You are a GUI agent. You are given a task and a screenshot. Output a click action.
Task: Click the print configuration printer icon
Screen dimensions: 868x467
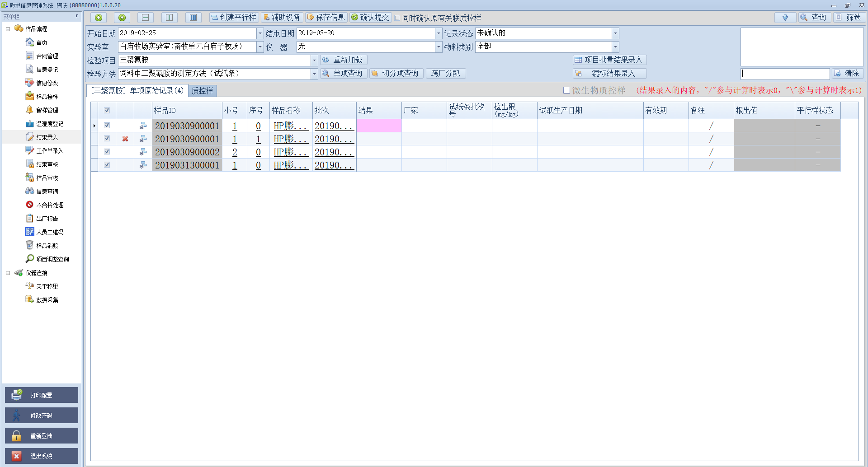(x=17, y=395)
